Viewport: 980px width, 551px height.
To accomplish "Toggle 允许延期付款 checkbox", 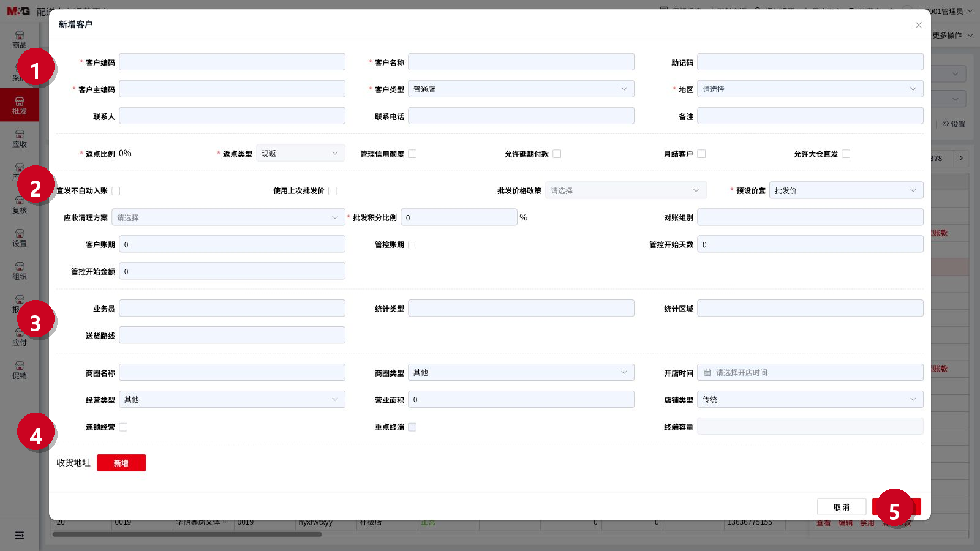I will pos(557,154).
